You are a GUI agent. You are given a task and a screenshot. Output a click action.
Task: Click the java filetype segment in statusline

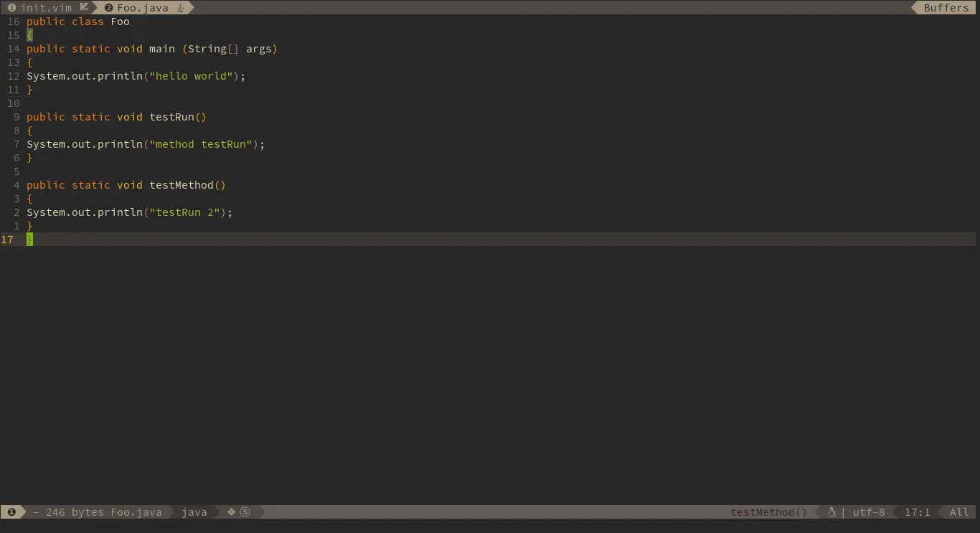194,511
